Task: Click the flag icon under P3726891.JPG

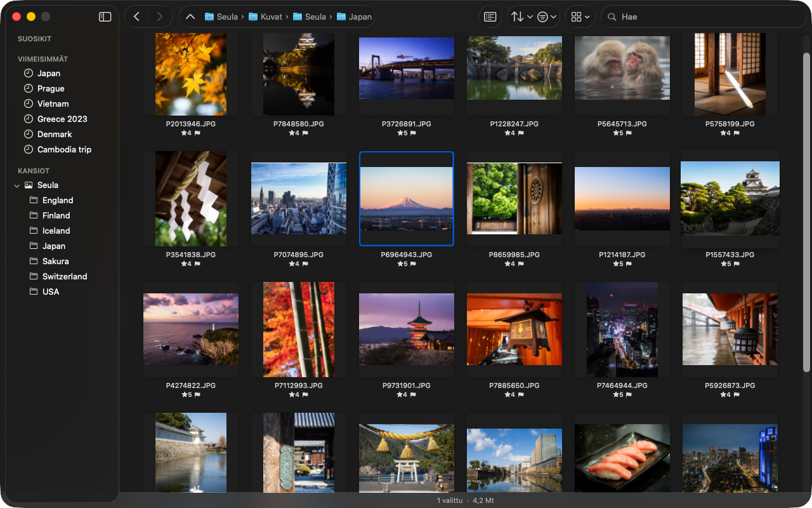Action: [414, 133]
